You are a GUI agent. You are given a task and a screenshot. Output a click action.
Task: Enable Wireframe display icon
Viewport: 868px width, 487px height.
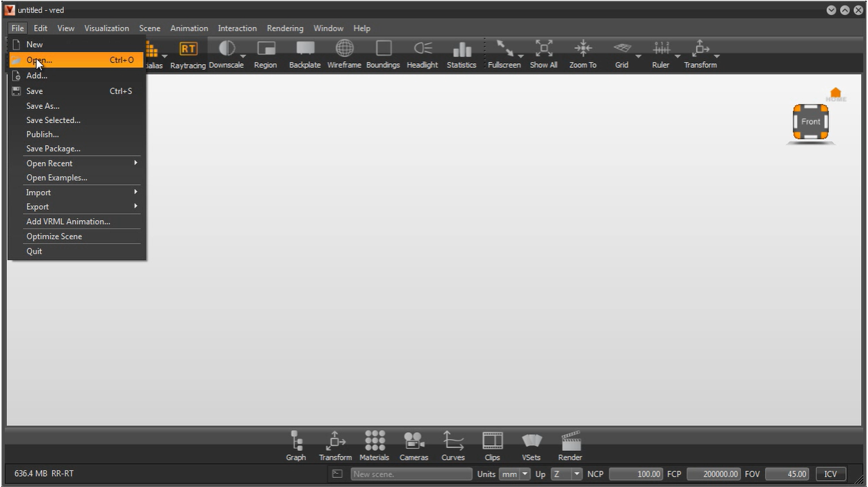point(345,49)
